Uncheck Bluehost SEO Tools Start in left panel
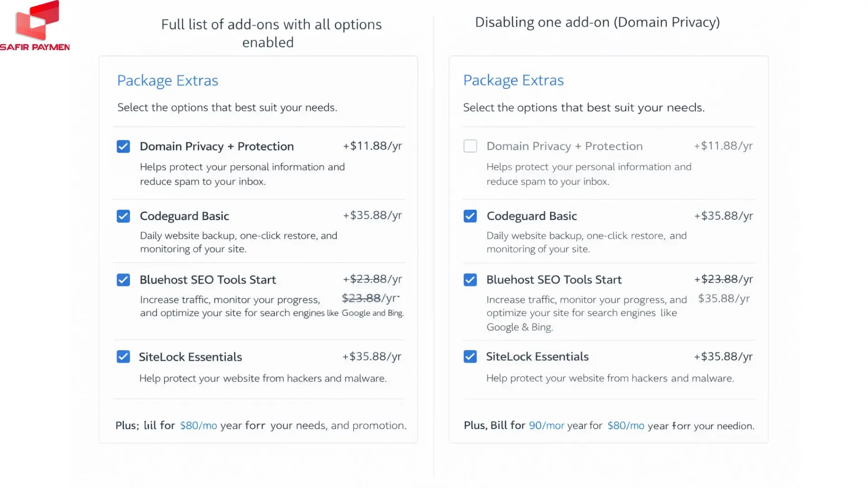Screen dimensions: 868x488 click(123, 280)
